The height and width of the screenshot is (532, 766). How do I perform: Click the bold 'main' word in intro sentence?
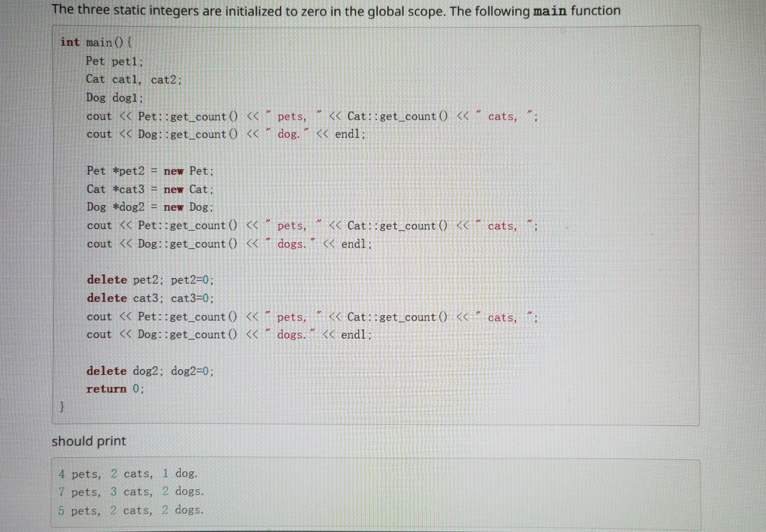[x=550, y=11]
